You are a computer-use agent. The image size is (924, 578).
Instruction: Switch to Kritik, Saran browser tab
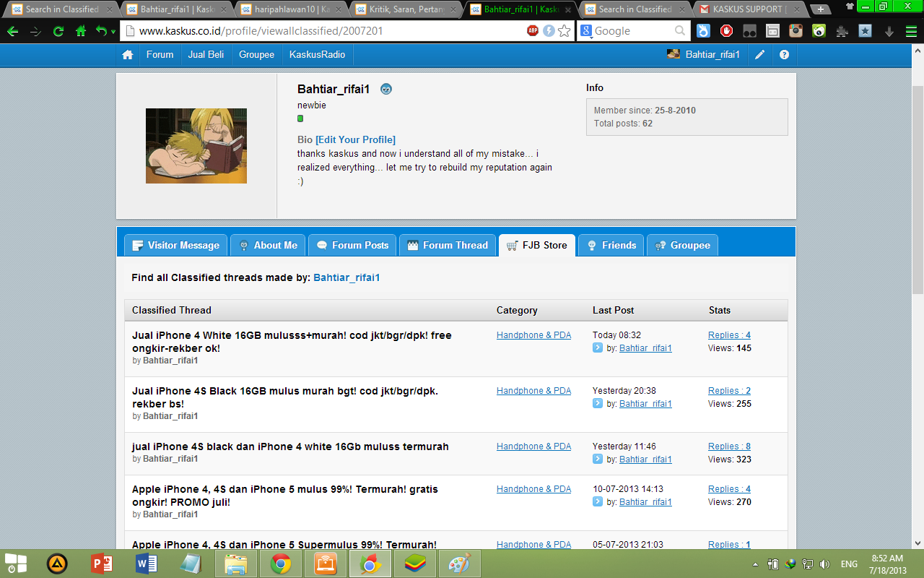[406, 9]
